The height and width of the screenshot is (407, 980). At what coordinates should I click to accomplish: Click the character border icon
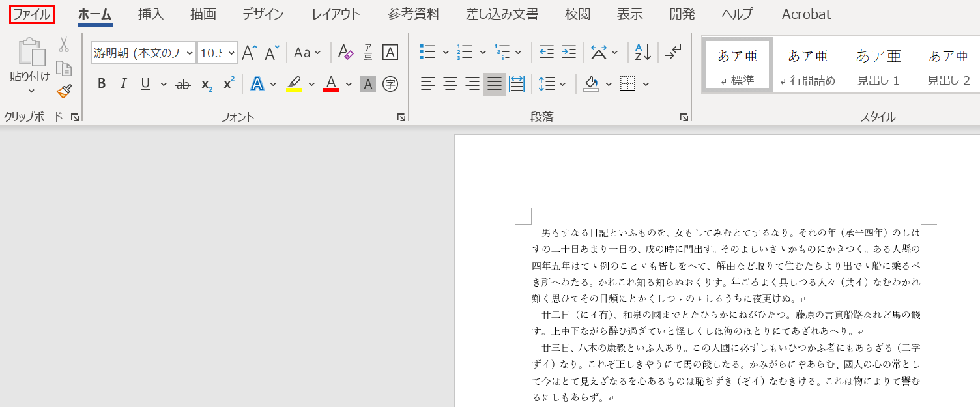click(390, 53)
